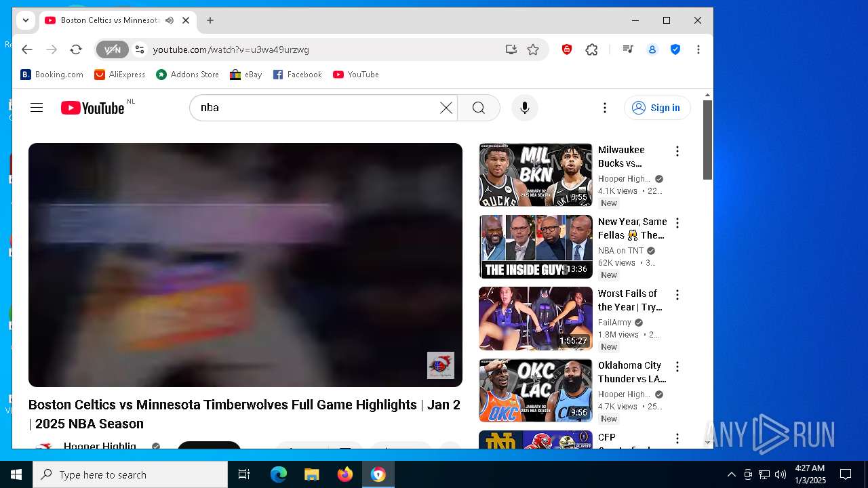This screenshot has height=488, width=868.
Task: Bookmark this page with star
Action: tap(533, 49)
